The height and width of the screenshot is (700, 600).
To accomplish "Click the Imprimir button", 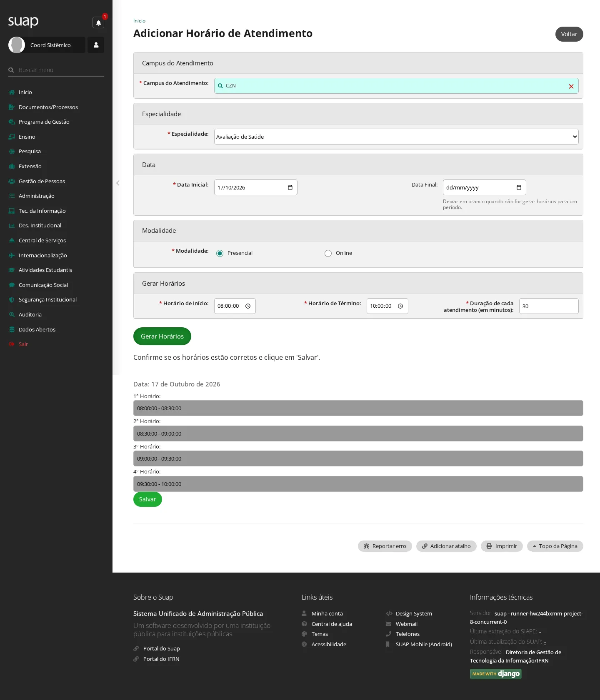I will (x=502, y=546).
